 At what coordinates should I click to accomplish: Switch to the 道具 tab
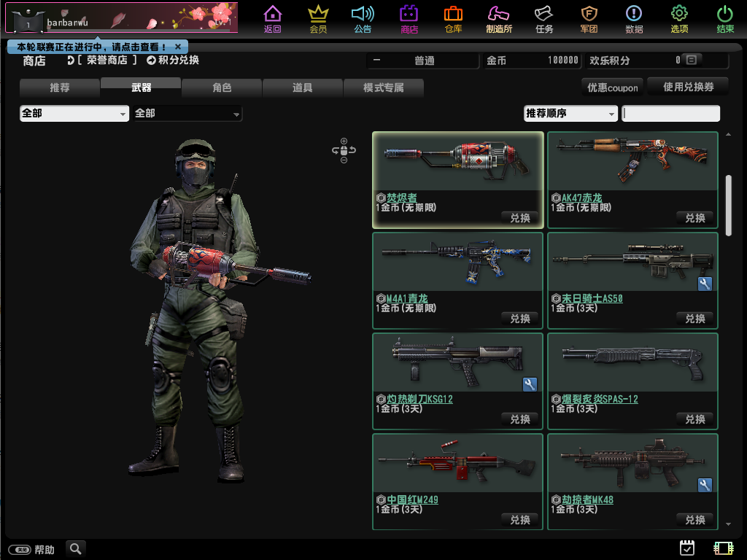click(x=303, y=88)
